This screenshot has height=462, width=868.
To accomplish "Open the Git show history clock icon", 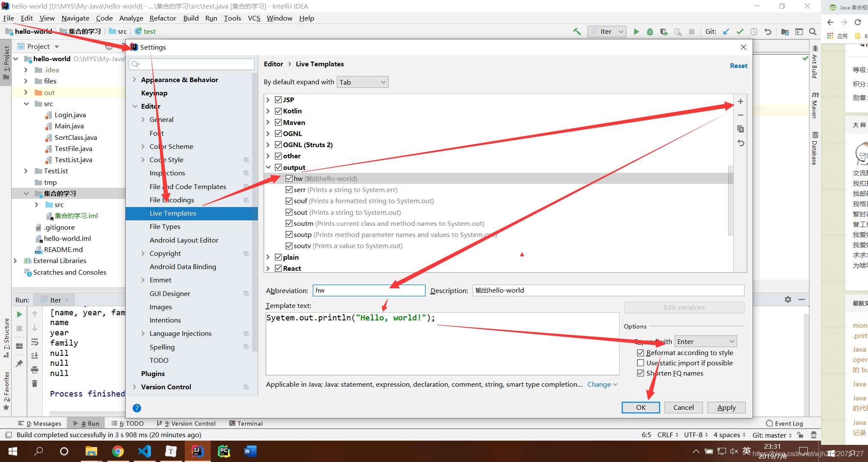I will point(754,32).
